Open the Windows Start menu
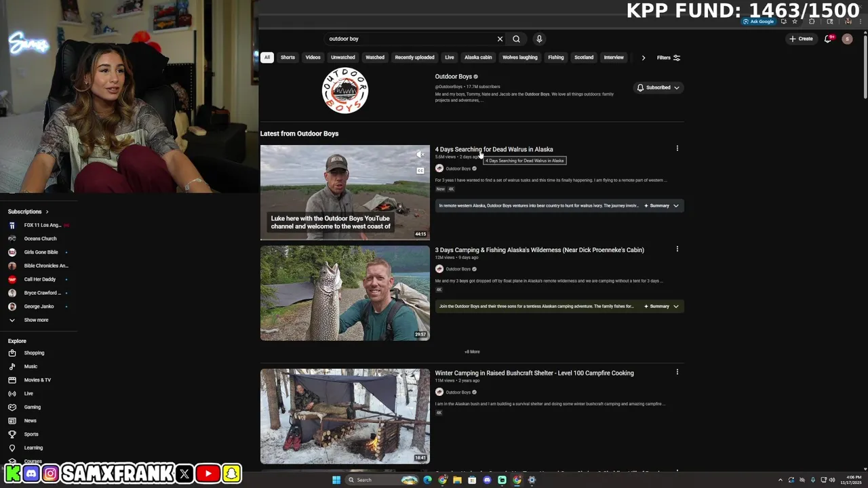 [x=336, y=480]
